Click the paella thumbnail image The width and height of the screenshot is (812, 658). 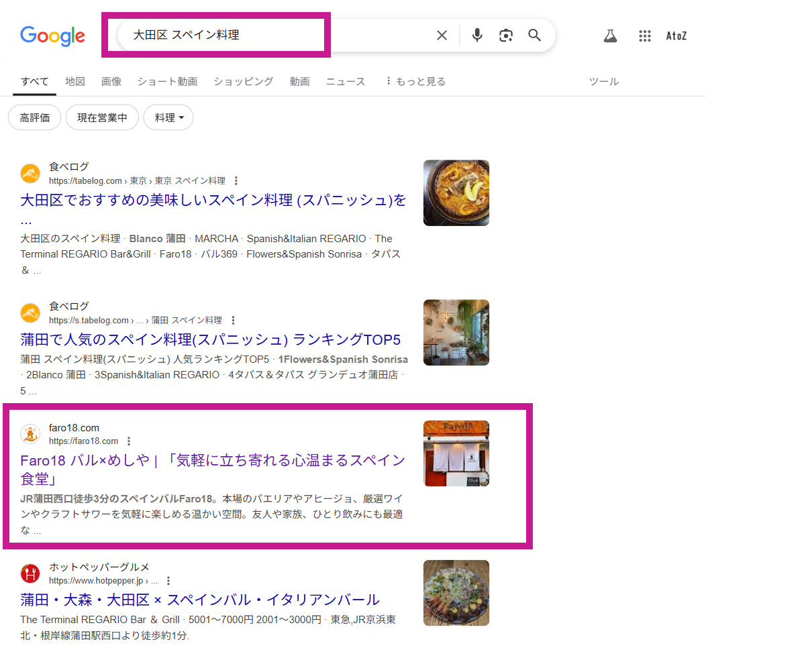[x=456, y=193]
